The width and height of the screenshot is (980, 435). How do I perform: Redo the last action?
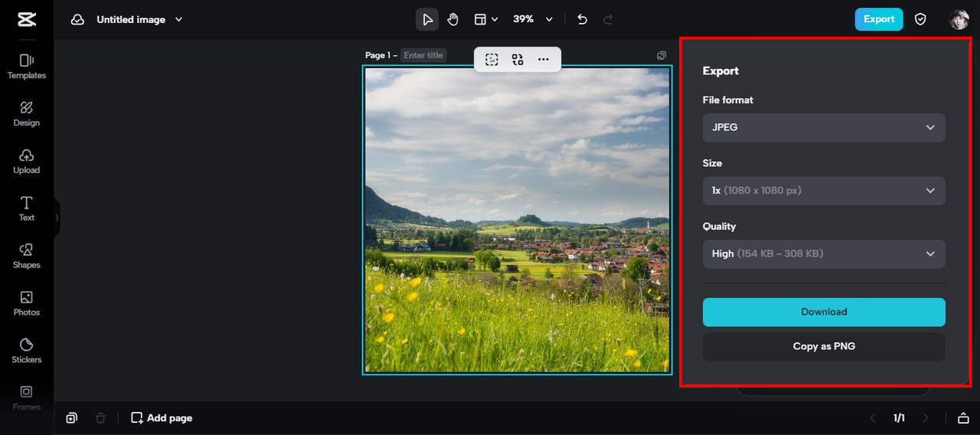click(x=609, y=19)
